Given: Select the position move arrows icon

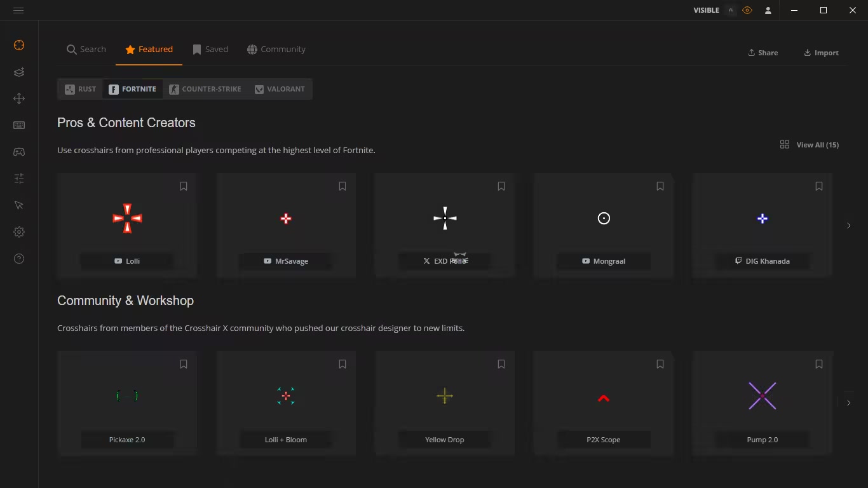Looking at the screenshot, I should point(19,98).
